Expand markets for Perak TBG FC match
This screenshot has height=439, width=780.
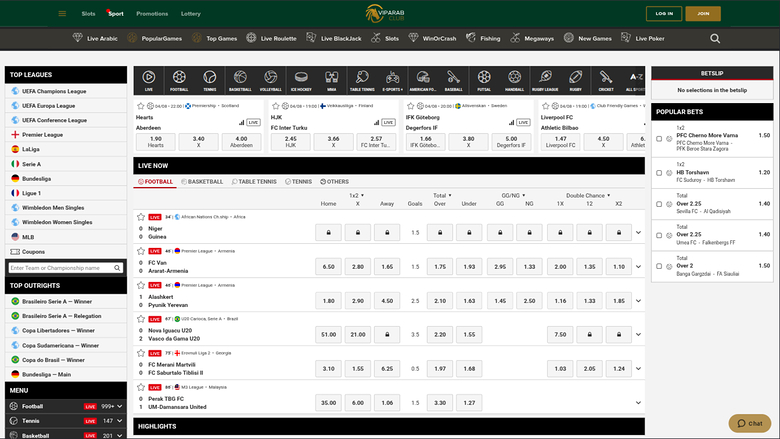(x=638, y=403)
